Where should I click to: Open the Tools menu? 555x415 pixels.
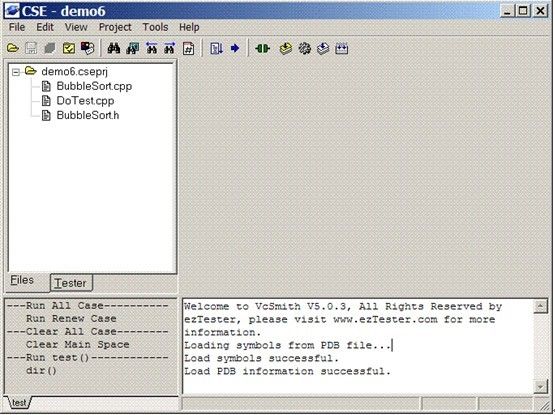[155, 27]
